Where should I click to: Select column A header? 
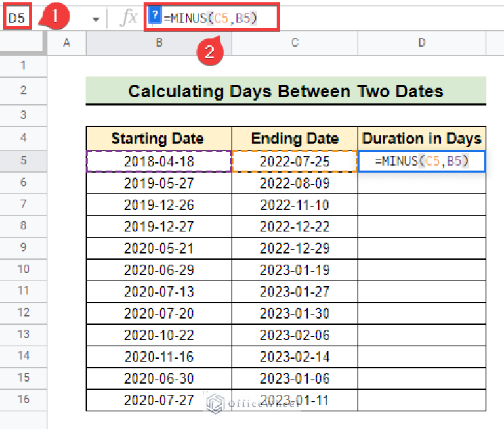pos(66,43)
